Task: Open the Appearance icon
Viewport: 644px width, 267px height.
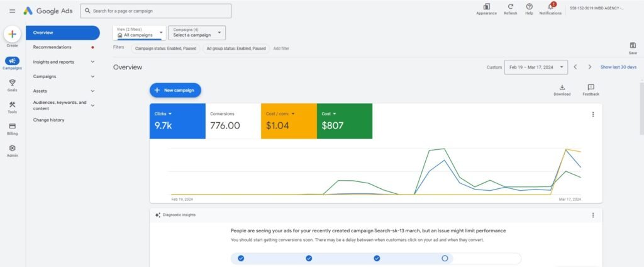Action: pyautogui.click(x=486, y=6)
